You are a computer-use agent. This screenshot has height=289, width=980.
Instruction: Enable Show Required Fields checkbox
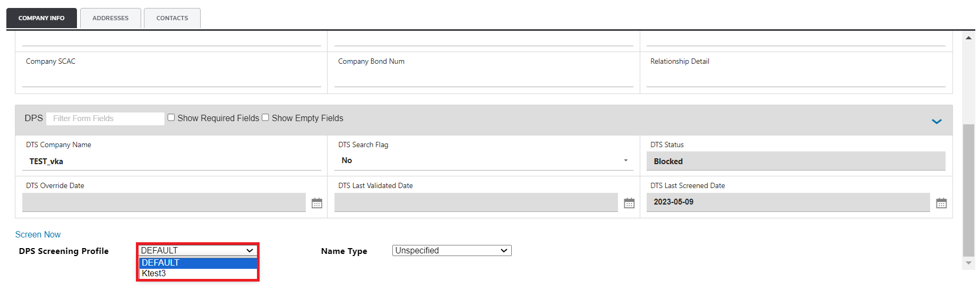pyautogui.click(x=171, y=117)
